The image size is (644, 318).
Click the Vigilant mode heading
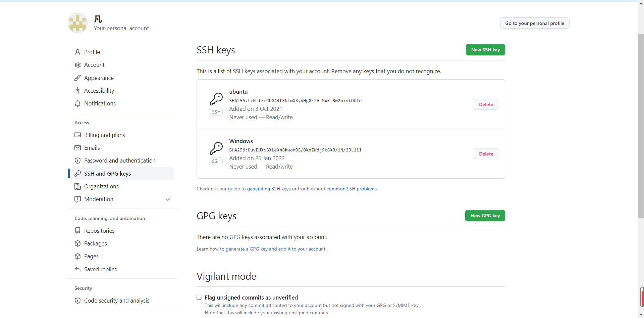tap(226, 276)
